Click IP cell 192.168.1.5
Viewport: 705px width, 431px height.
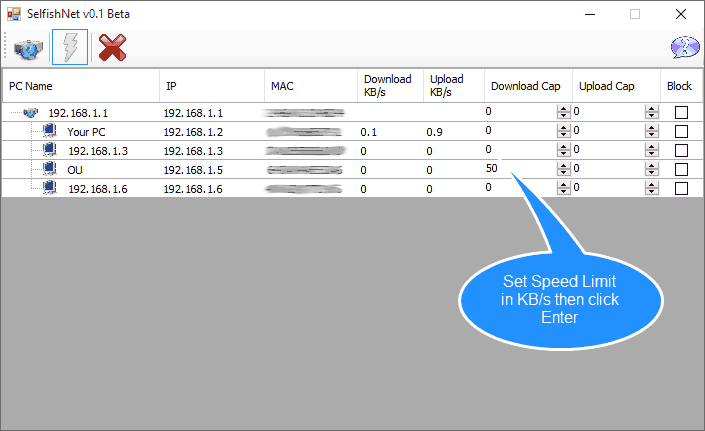coord(193,170)
